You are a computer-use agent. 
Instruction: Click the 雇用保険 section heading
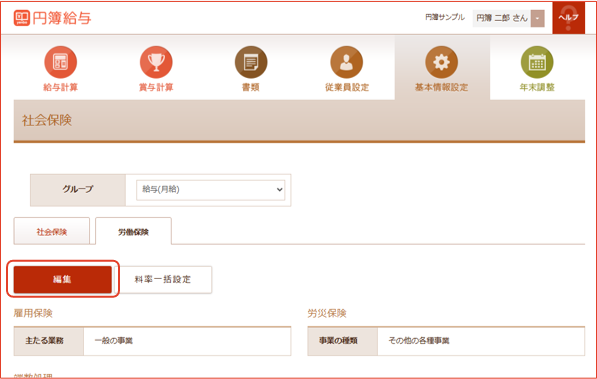point(33,313)
